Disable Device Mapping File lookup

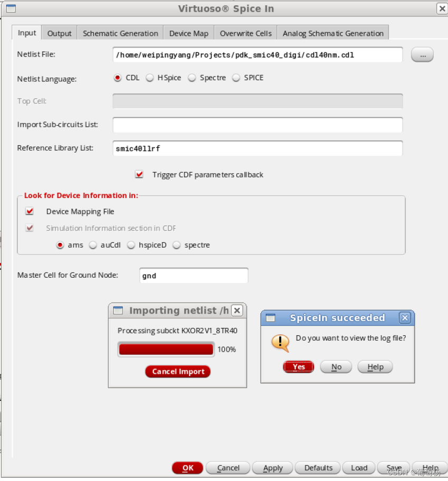click(30, 211)
